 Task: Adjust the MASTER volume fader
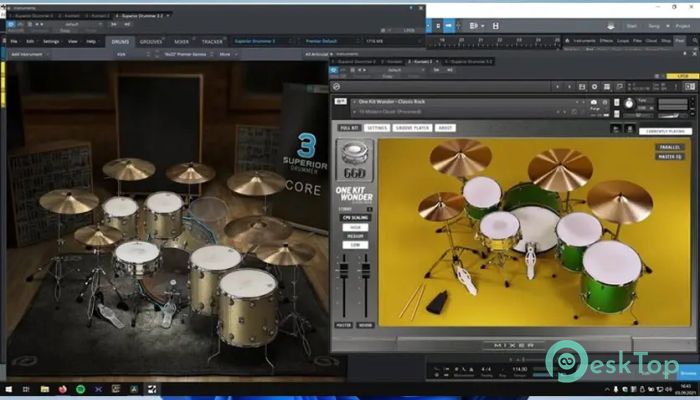(344, 271)
